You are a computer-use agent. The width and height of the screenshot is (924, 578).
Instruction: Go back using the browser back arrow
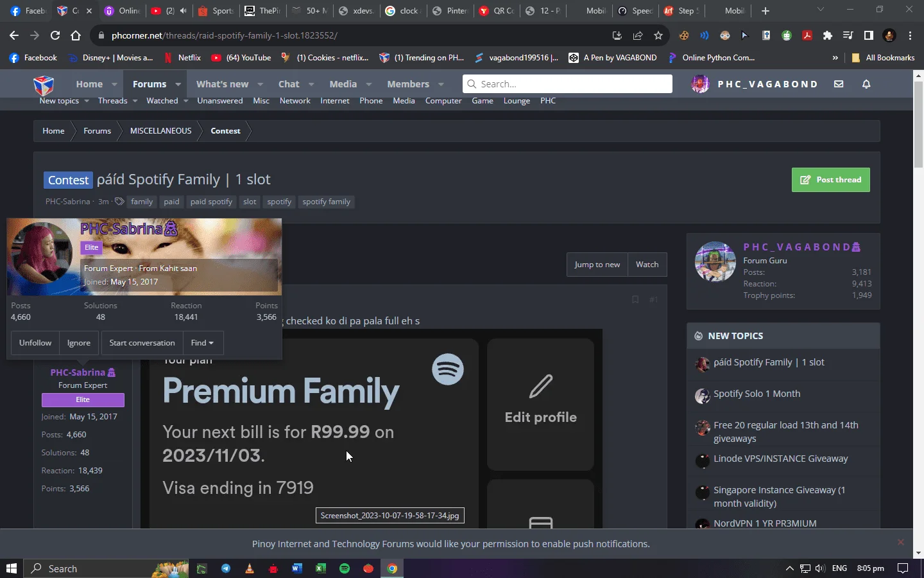(14, 35)
